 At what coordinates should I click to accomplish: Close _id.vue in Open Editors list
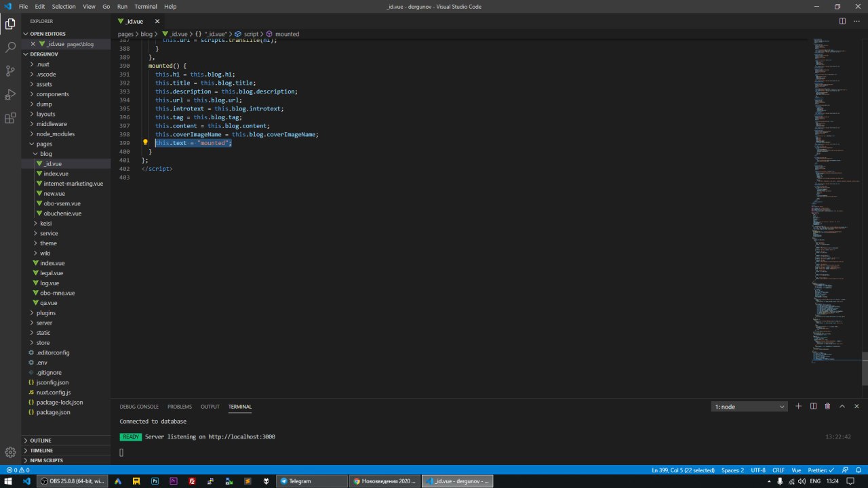coord(33,44)
